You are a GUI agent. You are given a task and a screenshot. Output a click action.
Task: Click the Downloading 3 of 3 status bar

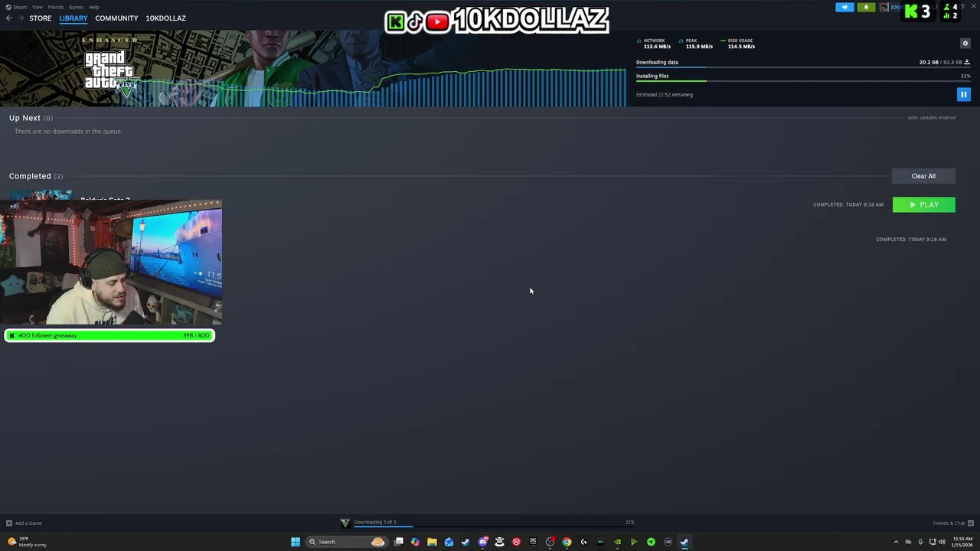pos(490,523)
